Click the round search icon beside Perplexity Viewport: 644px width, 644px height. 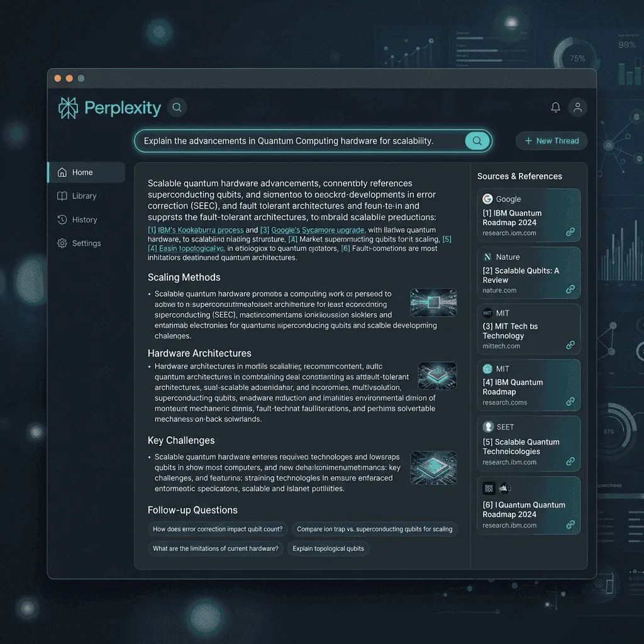pyautogui.click(x=177, y=108)
